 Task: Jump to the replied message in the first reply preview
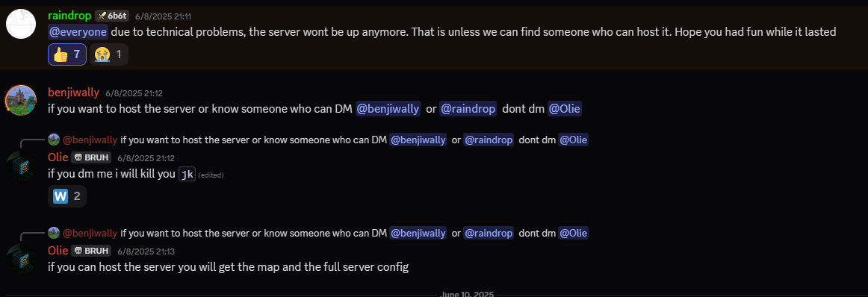[x=354, y=140]
